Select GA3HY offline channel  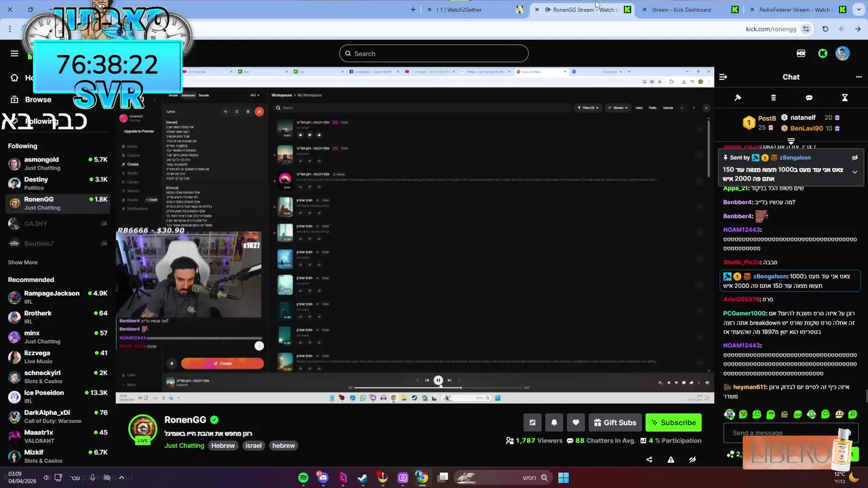click(x=58, y=224)
